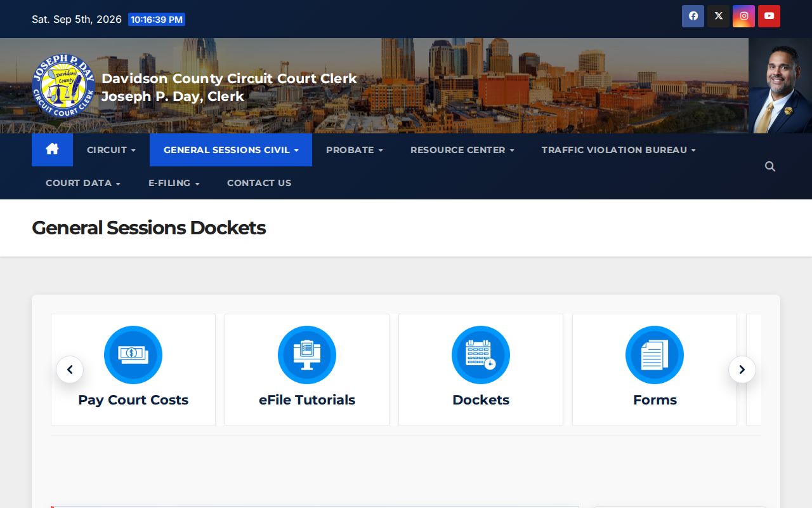Click the Davidson County Circuit Court Clerk title

229,79
